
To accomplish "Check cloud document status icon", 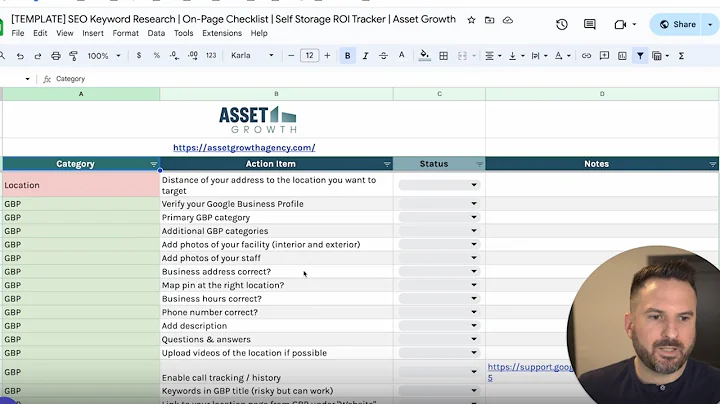I will click(507, 20).
